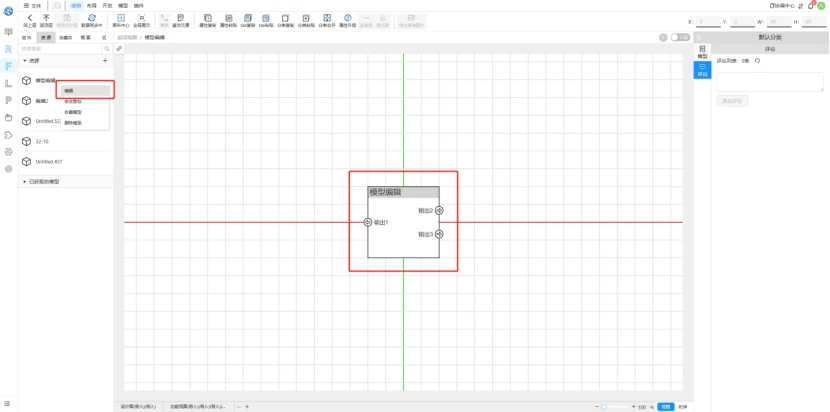The height and width of the screenshot is (412, 830).
Task: Adjust the zoom slider handle
Action: click(x=604, y=407)
